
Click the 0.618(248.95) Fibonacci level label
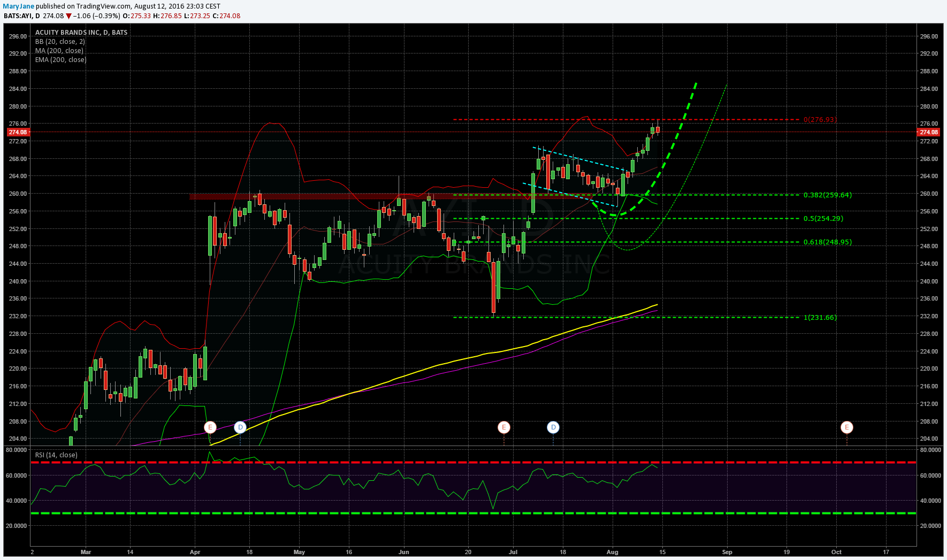point(828,242)
